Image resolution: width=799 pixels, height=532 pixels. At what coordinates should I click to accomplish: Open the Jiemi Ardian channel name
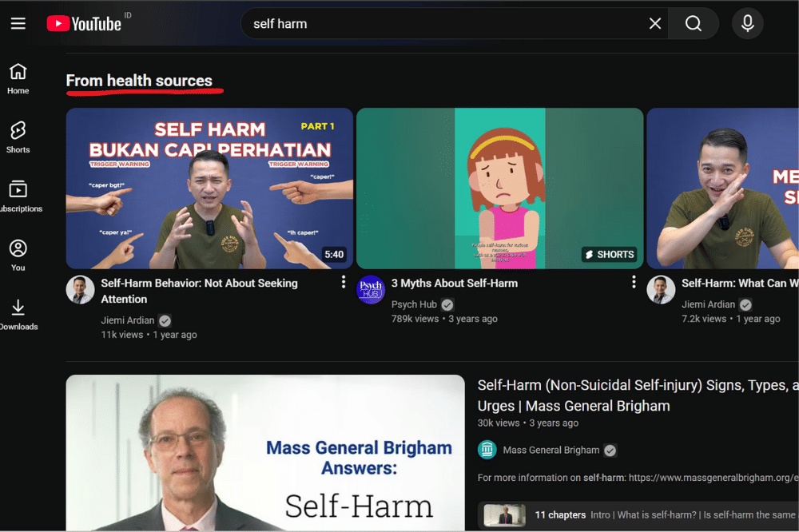coord(128,320)
